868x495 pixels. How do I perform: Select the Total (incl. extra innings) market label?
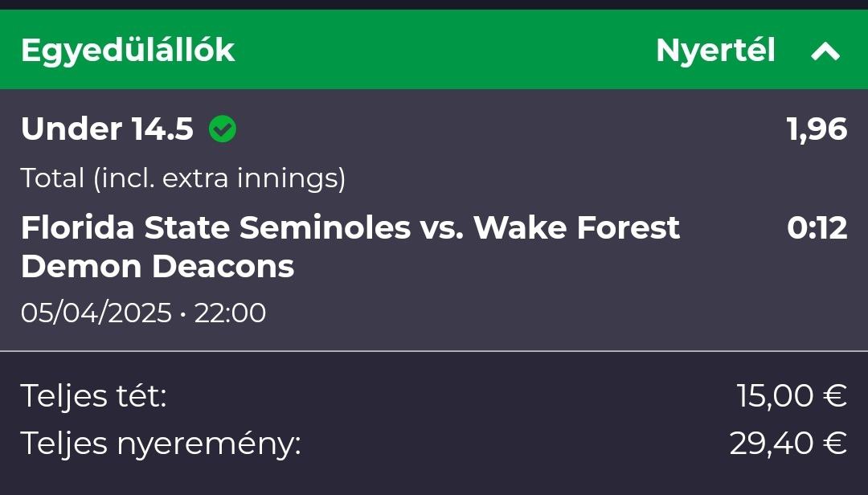[x=183, y=178]
